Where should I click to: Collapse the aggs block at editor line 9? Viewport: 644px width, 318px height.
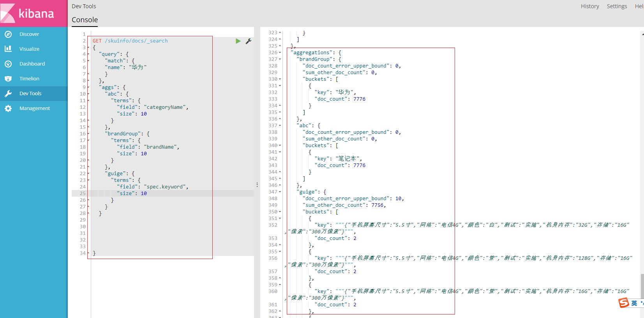click(88, 87)
